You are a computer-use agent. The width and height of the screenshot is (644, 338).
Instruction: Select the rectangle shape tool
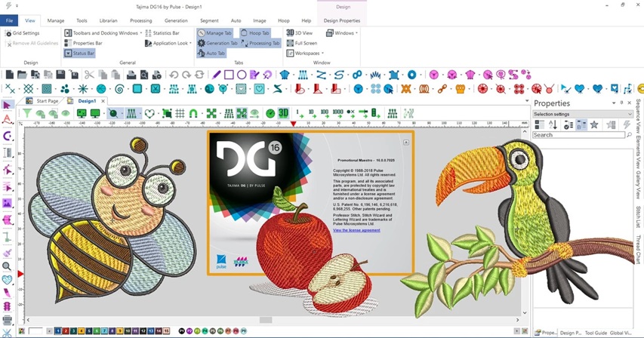point(229,75)
